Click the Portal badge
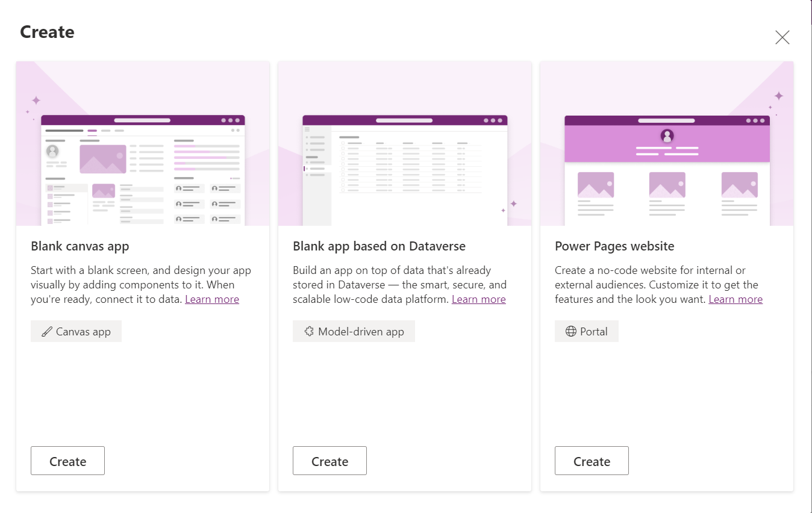The image size is (812, 513). (x=586, y=331)
